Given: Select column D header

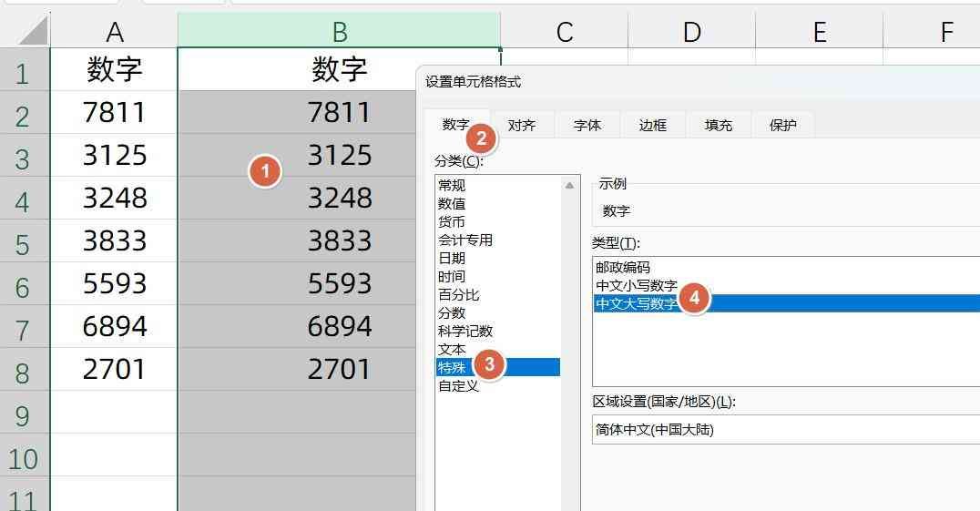Looking at the screenshot, I should [x=692, y=31].
